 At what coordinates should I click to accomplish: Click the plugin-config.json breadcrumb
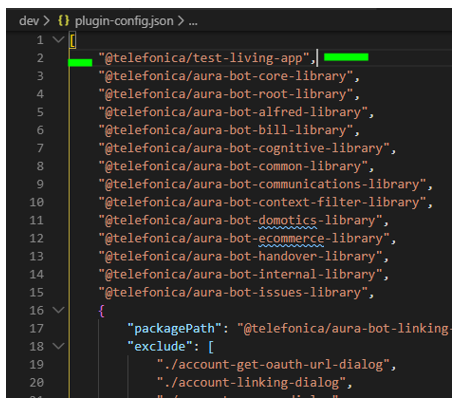124,21
